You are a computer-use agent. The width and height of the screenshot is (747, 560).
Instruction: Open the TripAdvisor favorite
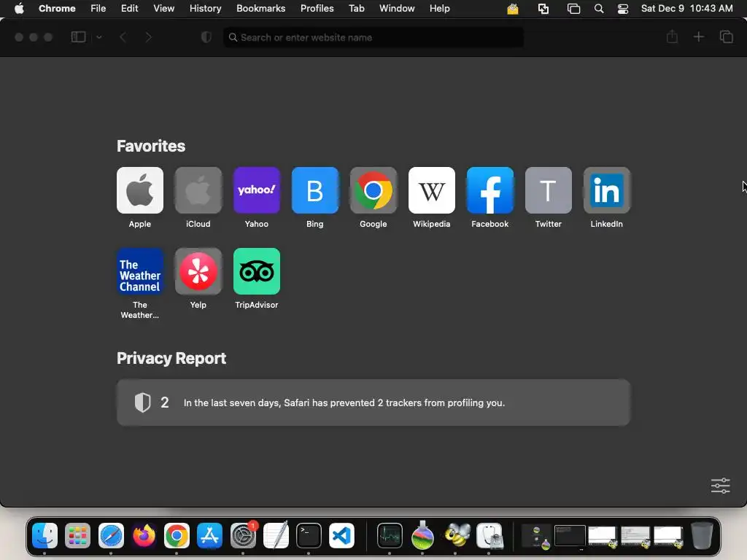point(256,271)
